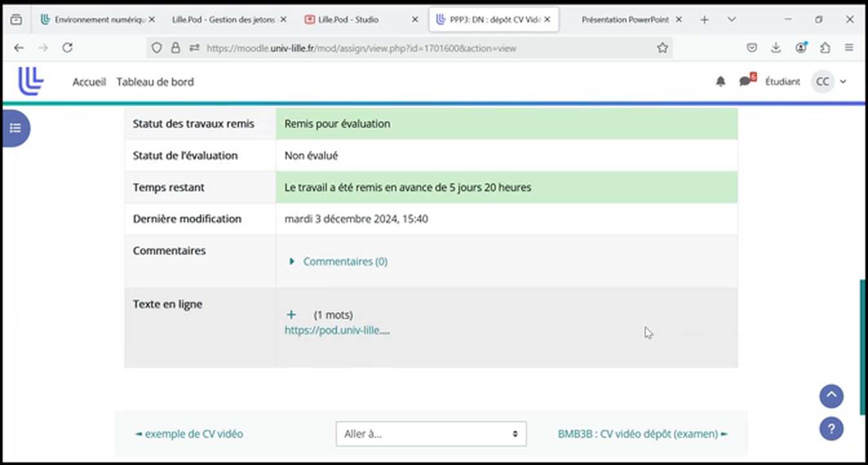Image resolution: width=868 pixels, height=465 pixels.
Task: Open the Firefox downloads panel
Action: pyautogui.click(x=776, y=47)
